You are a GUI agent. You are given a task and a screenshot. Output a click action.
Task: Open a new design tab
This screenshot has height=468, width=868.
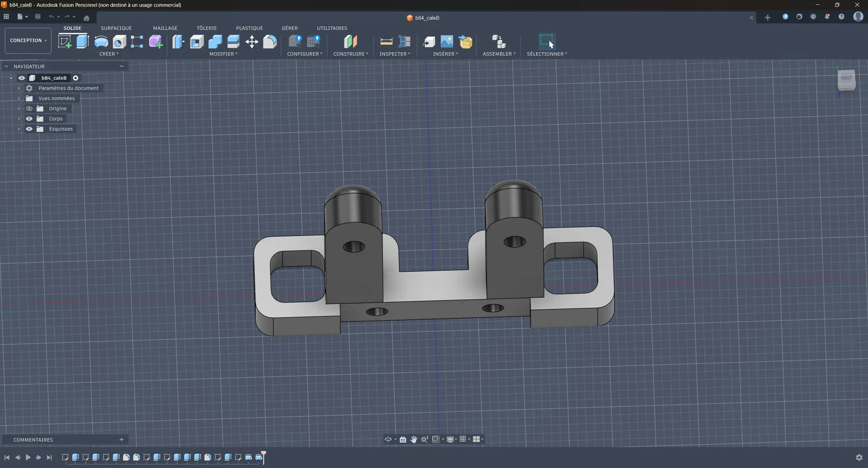767,17
